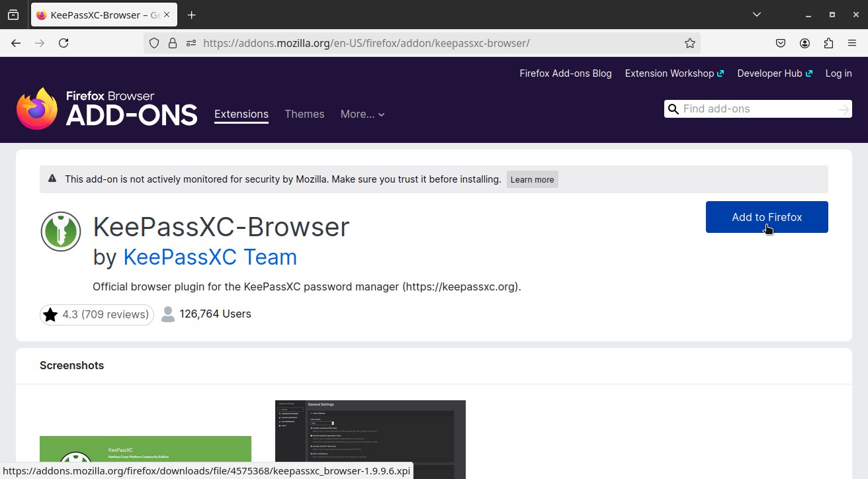Open the Firefox account icon
This screenshot has width=868, height=479.
tap(804, 43)
